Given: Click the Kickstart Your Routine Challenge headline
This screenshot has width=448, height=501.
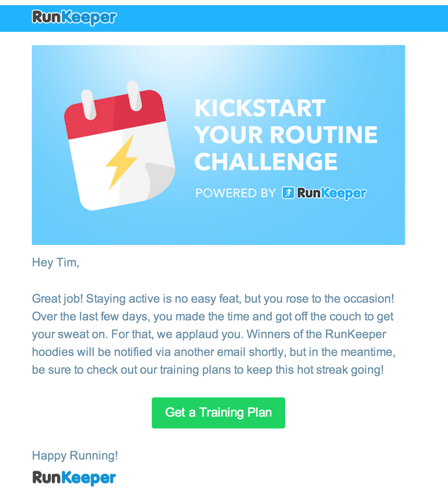Looking at the screenshot, I should (285, 135).
